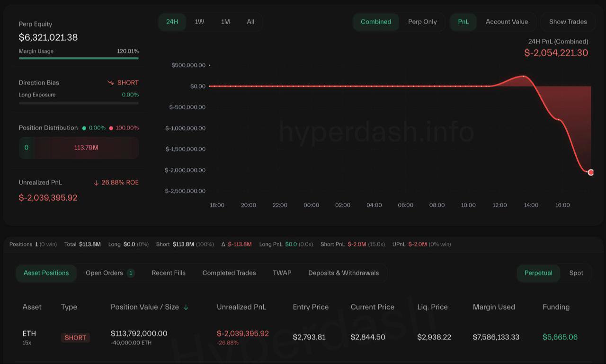Click the red dot in Position Distribution
This screenshot has height=364, width=606.
click(111, 128)
